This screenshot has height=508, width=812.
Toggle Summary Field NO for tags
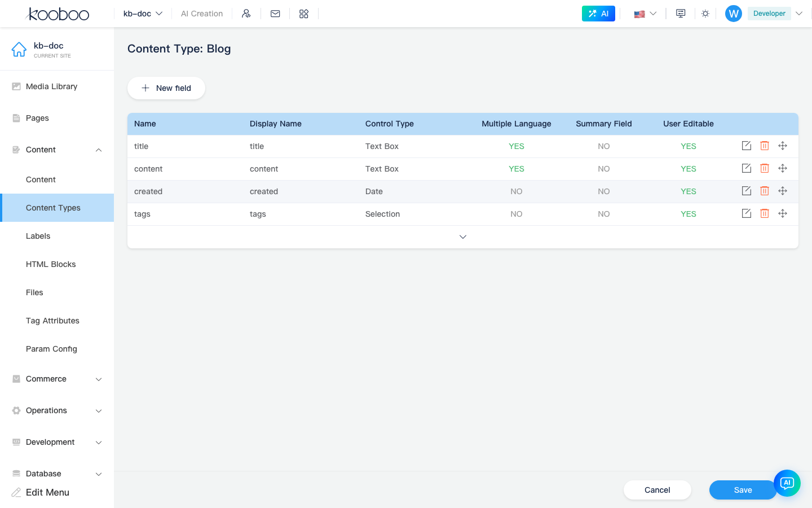(x=604, y=214)
